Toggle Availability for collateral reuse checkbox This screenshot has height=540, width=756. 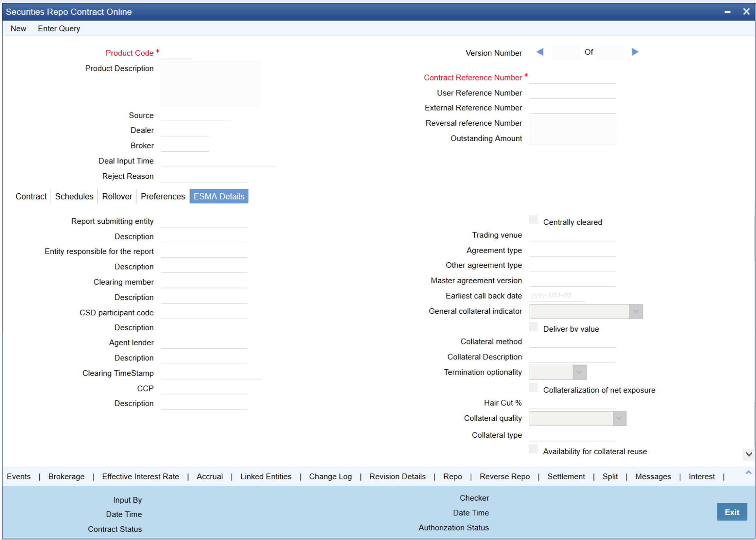pyautogui.click(x=533, y=449)
